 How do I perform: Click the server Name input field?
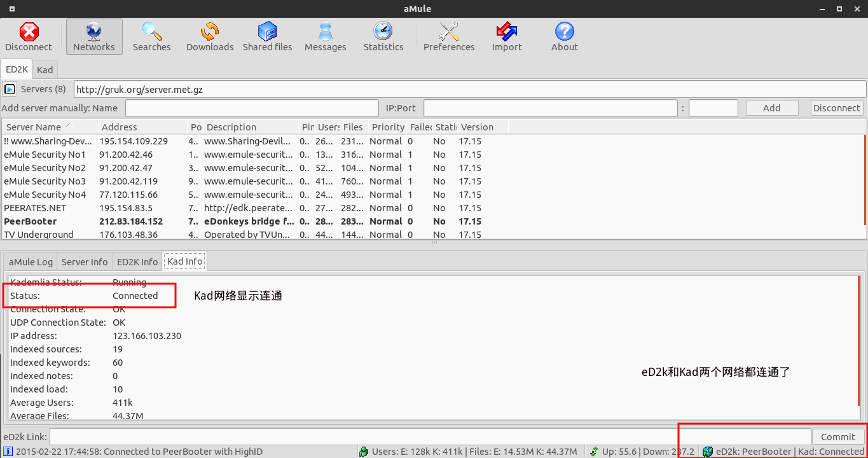pyautogui.click(x=251, y=108)
